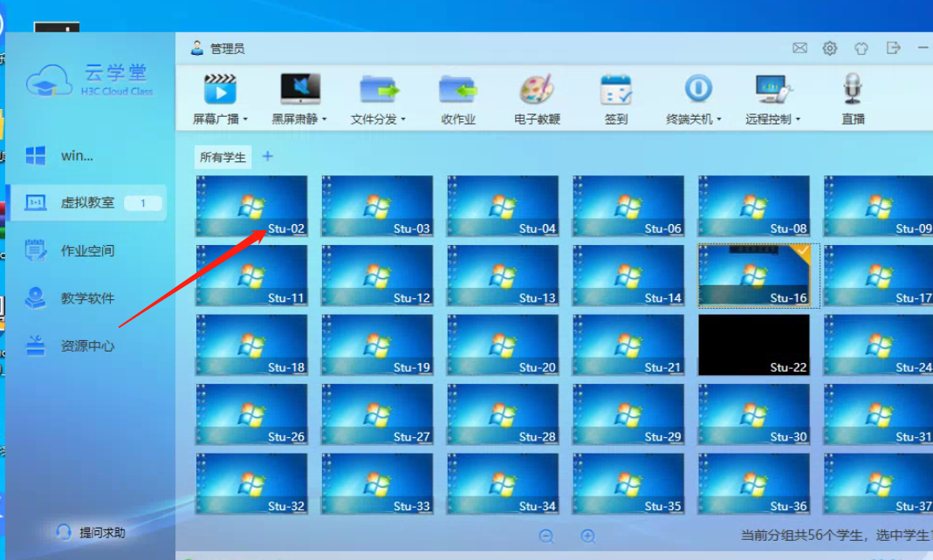Click the 云学堂 H3C Cloud Class logo
The height and width of the screenshot is (560, 933).
tap(90, 80)
